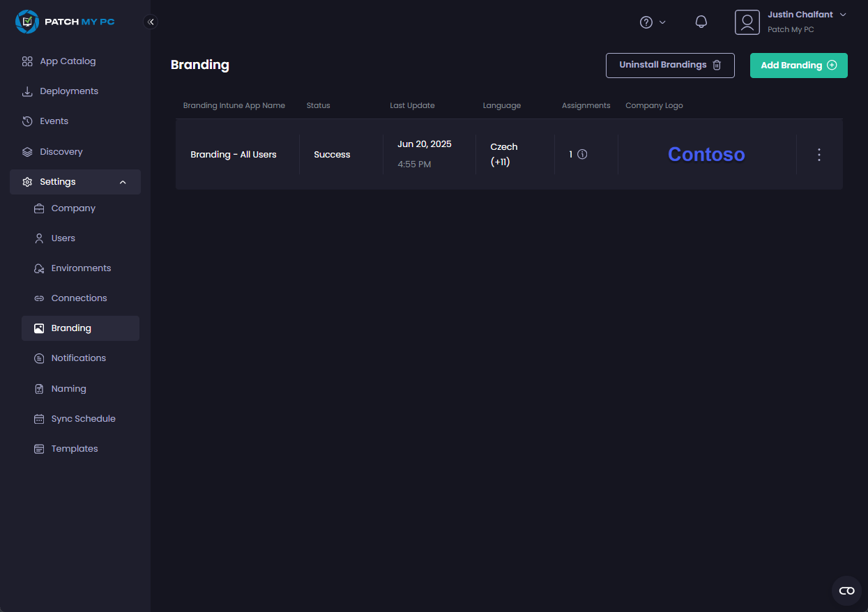Open the Templates settings page
The width and height of the screenshot is (868, 612).
pos(75,449)
